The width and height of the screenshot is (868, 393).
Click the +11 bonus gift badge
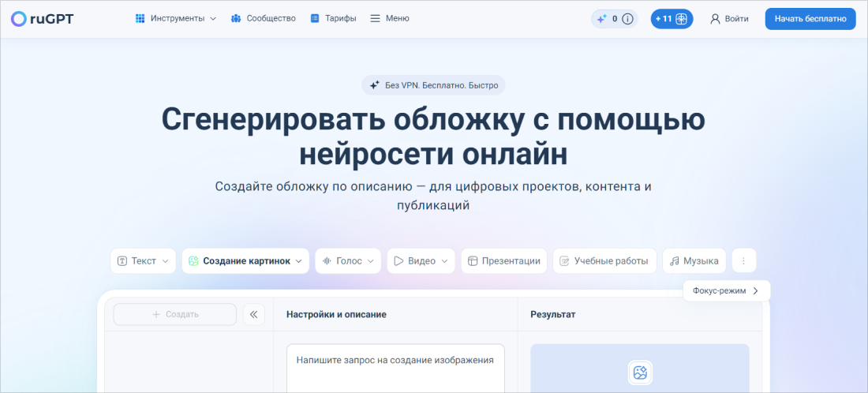pyautogui.click(x=672, y=19)
